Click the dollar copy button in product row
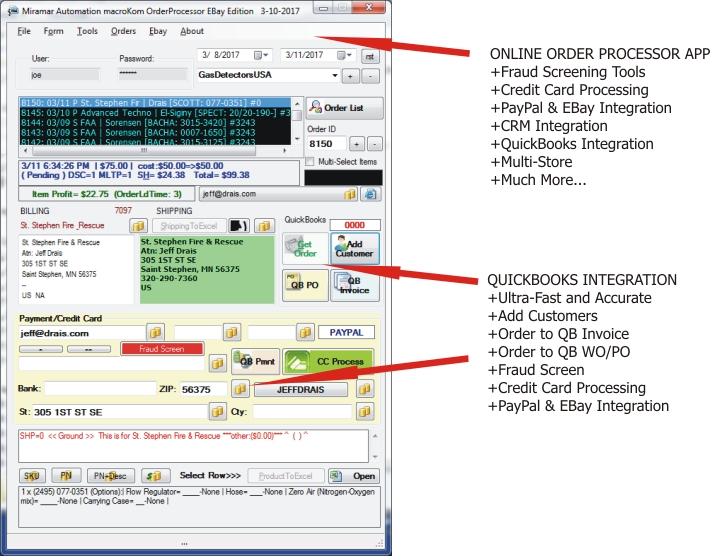 [x=155, y=476]
